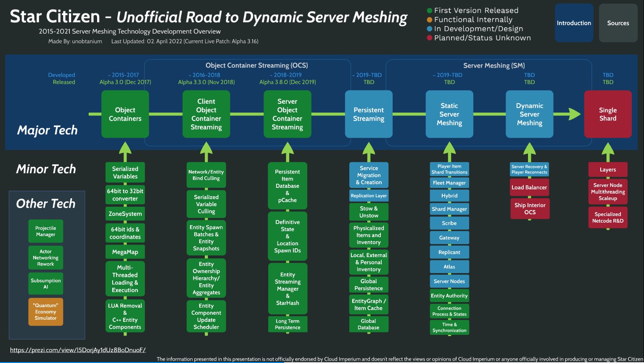Click the Entity Authority item
Viewport: 644px width, 363px height.
(449, 296)
